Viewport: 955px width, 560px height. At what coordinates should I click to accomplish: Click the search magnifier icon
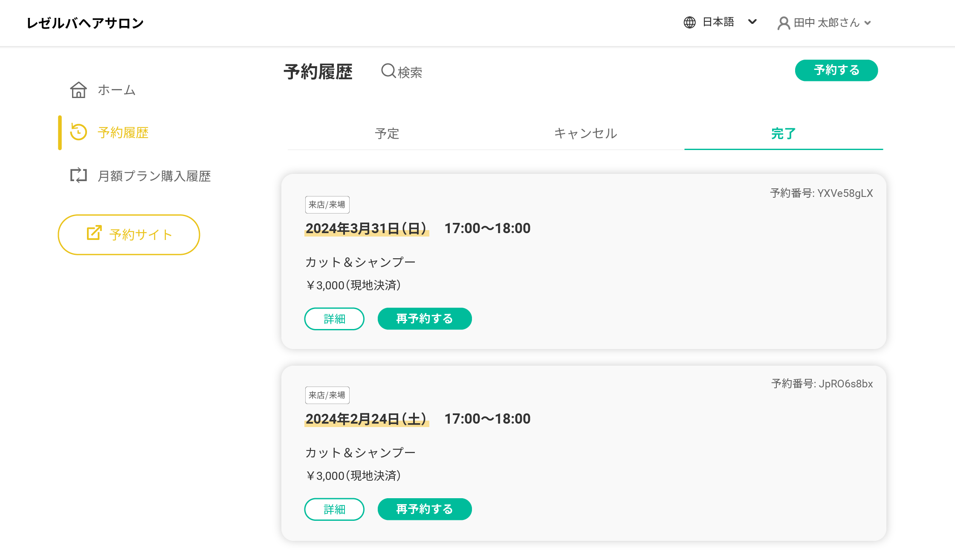tap(388, 71)
